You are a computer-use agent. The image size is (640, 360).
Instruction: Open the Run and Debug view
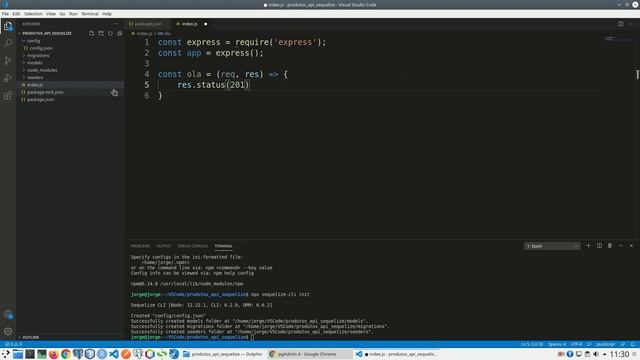pyautogui.click(x=8, y=78)
